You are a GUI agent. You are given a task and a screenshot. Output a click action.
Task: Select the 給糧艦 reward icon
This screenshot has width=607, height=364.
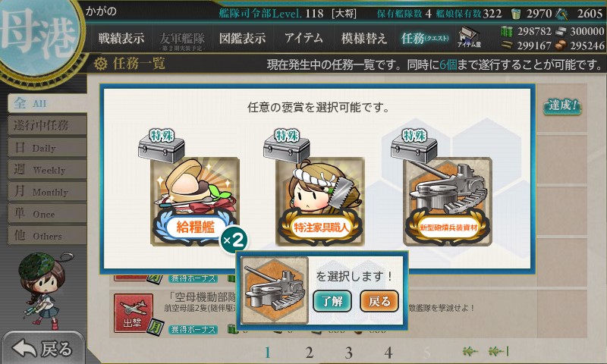(x=195, y=201)
